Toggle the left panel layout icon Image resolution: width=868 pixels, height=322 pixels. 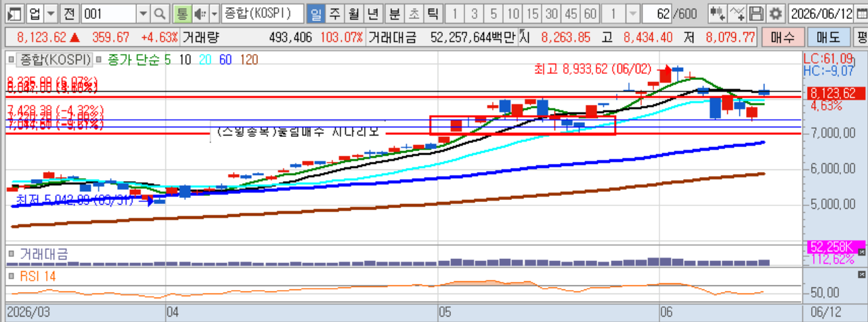click(15, 13)
